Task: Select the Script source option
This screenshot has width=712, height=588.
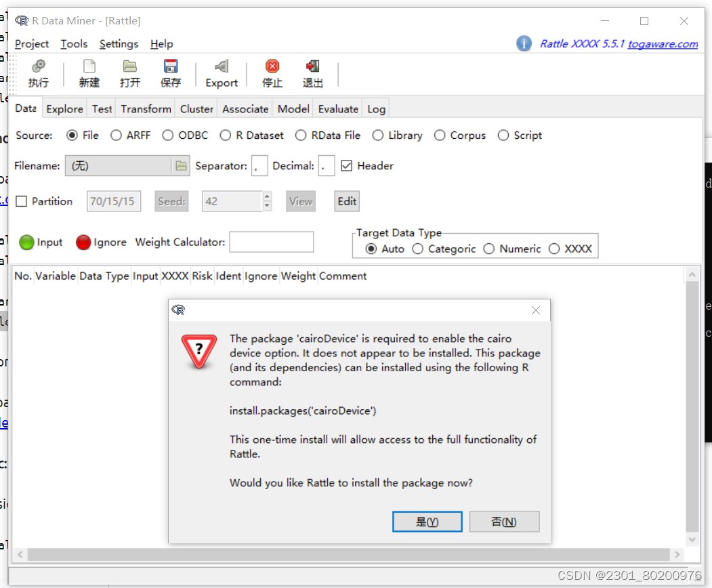Action: pyautogui.click(x=503, y=135)
